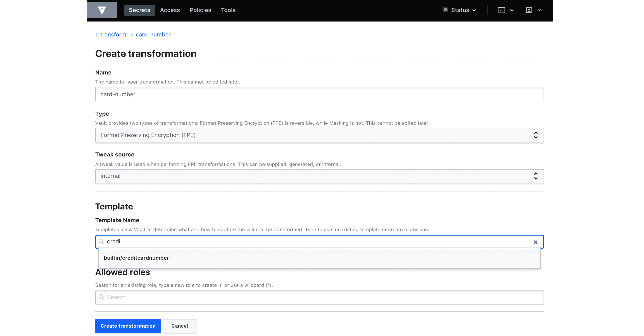Cancel the transformation creation
The image size is (644, 336).
180,326
